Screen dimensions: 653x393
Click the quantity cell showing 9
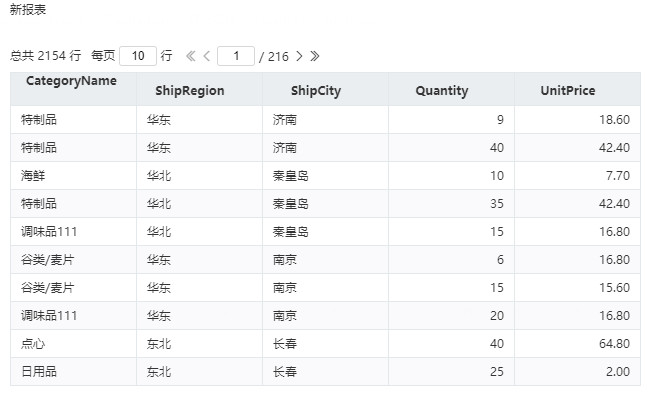451,120
